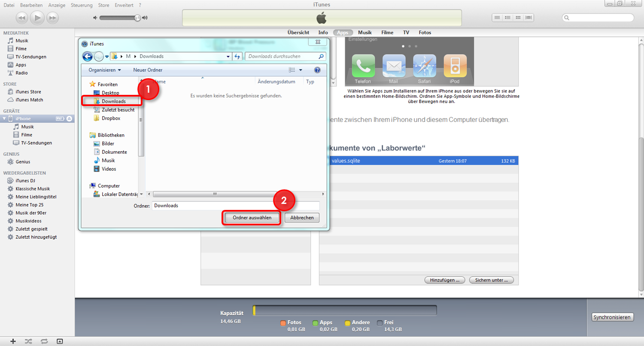Image resolution: width=644 pixels, height=346 pixels.
Task: Click the previous track rewind button
Action: pos(22,18)
